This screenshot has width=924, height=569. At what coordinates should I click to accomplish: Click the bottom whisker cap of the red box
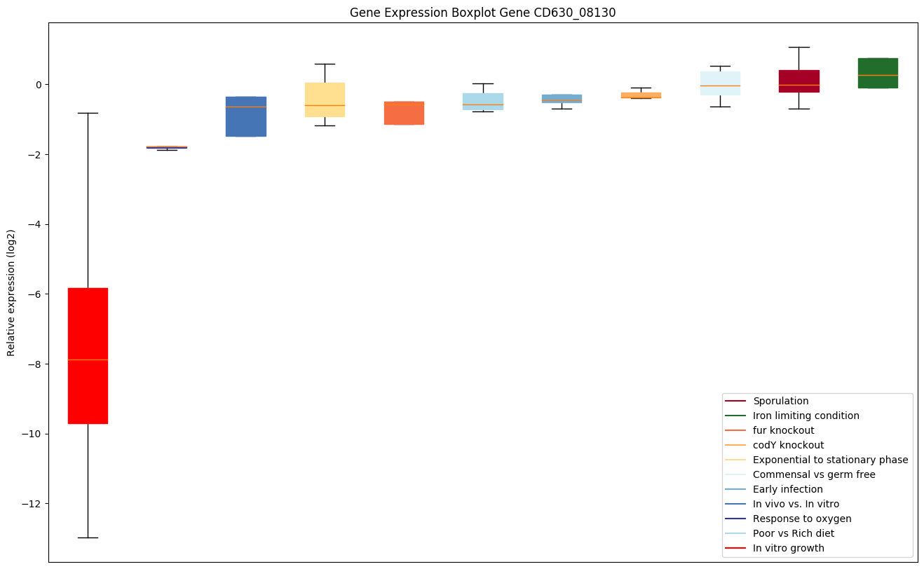[x=88, y=537]
